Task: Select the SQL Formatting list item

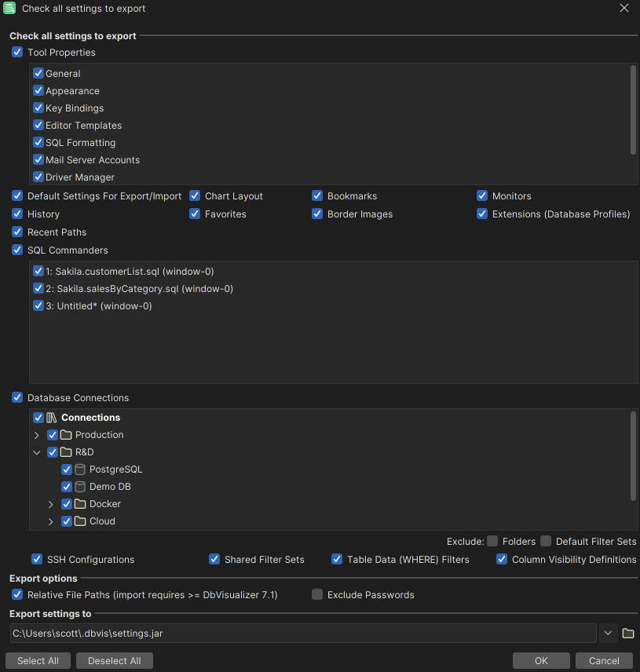Action: coord(80,143)
